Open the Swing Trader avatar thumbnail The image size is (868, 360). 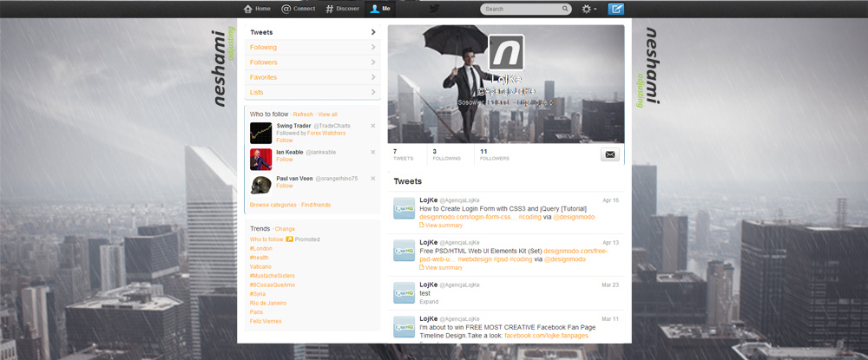click(260, 134)
